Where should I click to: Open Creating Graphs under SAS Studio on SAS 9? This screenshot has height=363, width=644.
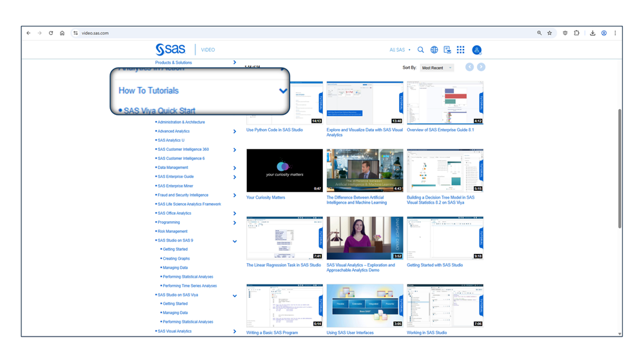(x=176, y=259)
